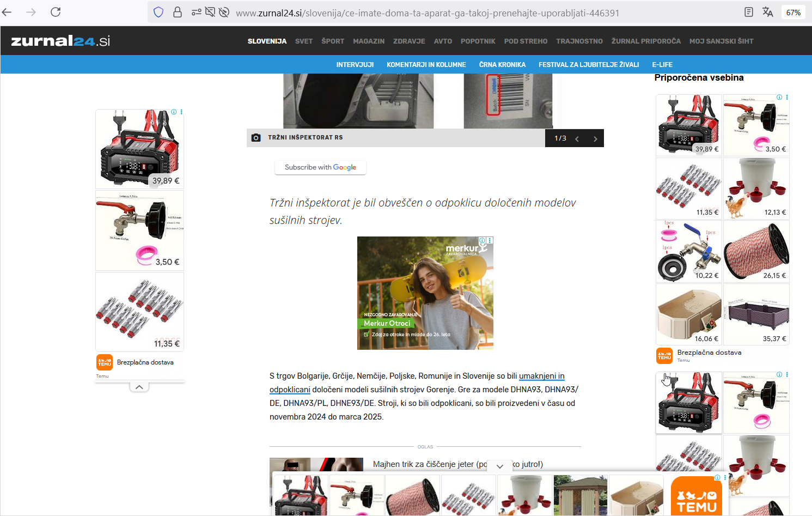Viewport: 812px width, 516px height.
Task: Reload the page with the refresh icon
Action: click(56, 12)
